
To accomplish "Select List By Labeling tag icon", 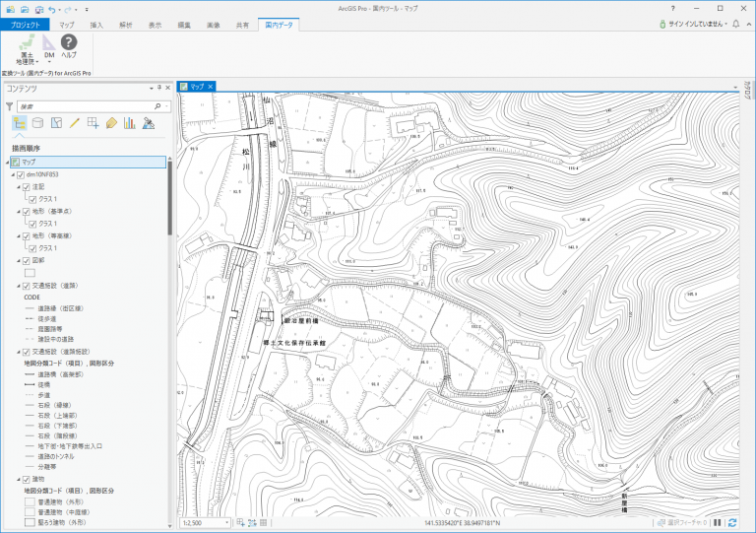I will coord(111,123).
